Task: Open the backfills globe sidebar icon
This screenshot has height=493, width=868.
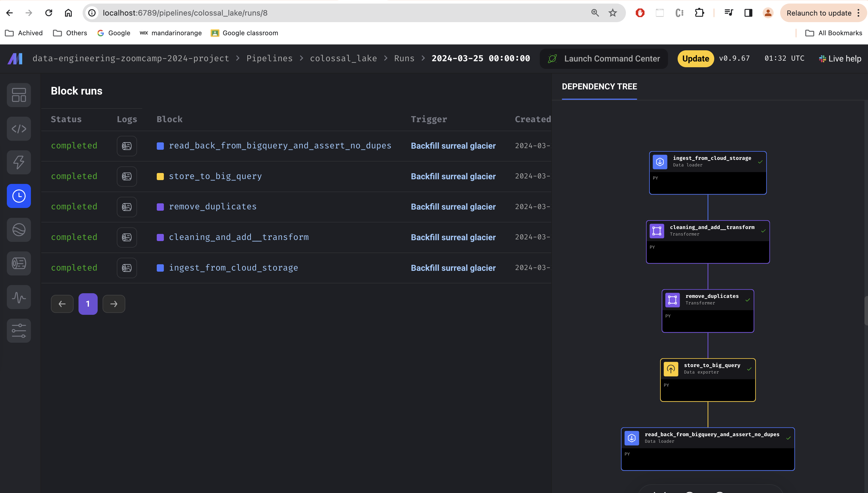Action: point(19,230)
